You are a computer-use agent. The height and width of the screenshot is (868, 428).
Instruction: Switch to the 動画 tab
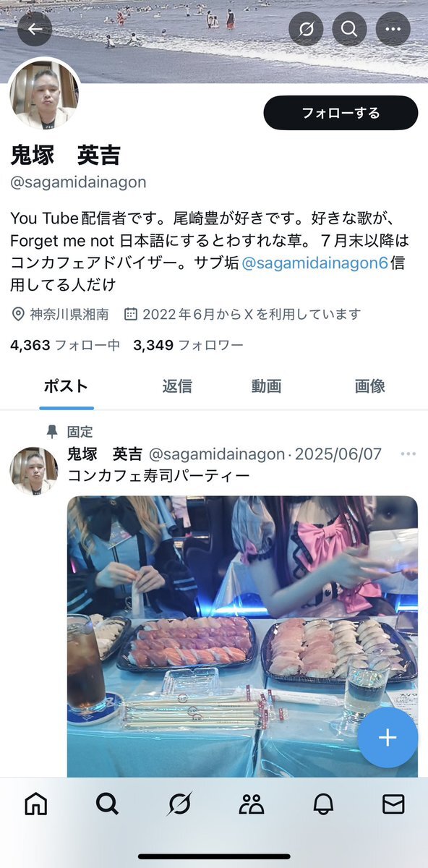click(266, 386)
